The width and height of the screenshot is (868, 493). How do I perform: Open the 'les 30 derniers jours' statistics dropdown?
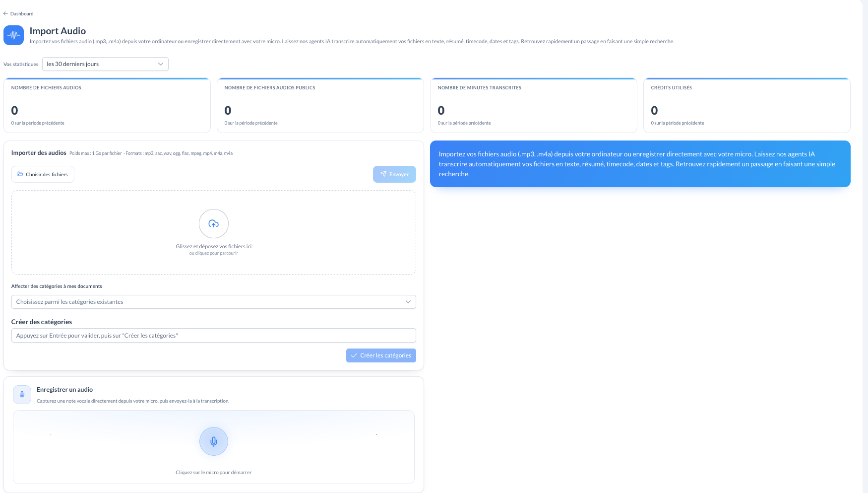[105, 64]
